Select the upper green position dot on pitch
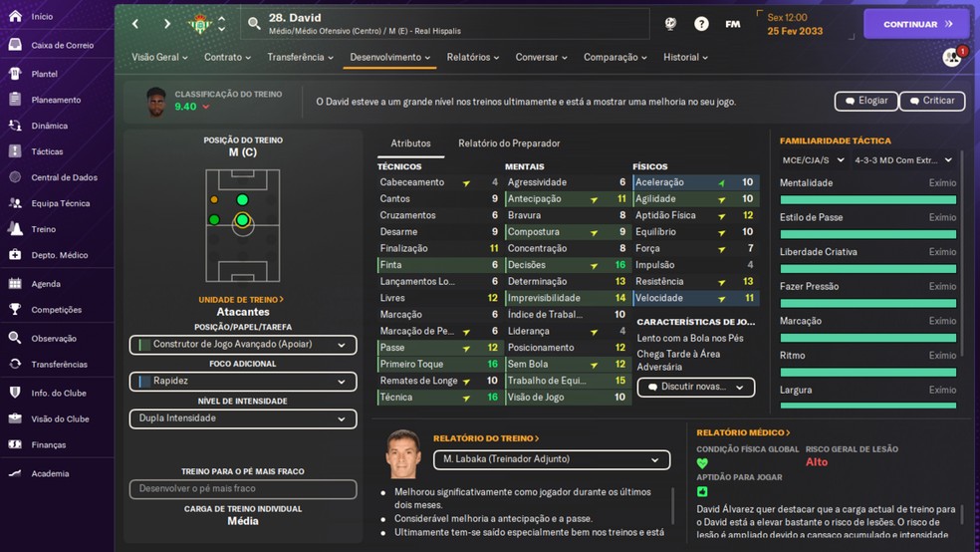The width and height of the screenshot is (980, 552). [242, 200]
